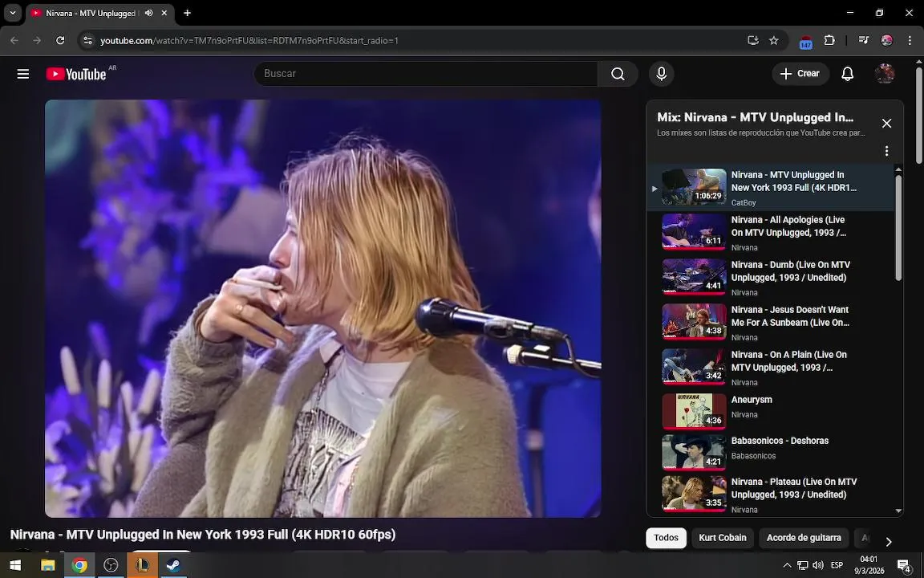Open YouTube notifications bell
Viewport: 924px width, 578px height.
[x=847, y=74]
